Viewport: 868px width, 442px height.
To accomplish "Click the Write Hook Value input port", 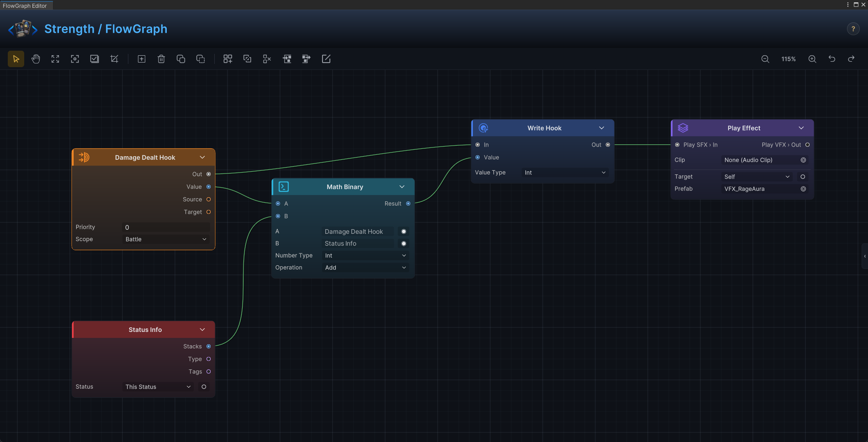I will 478,158.
